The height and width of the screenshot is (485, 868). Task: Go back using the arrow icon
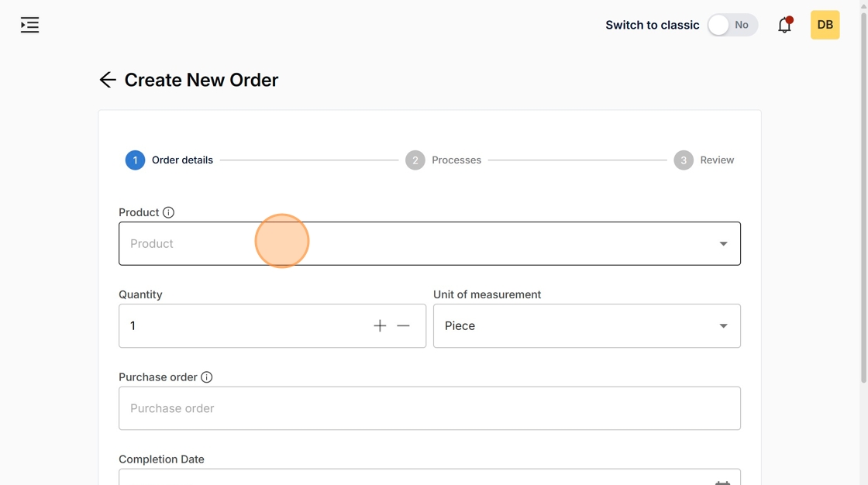tap(108, 80)
